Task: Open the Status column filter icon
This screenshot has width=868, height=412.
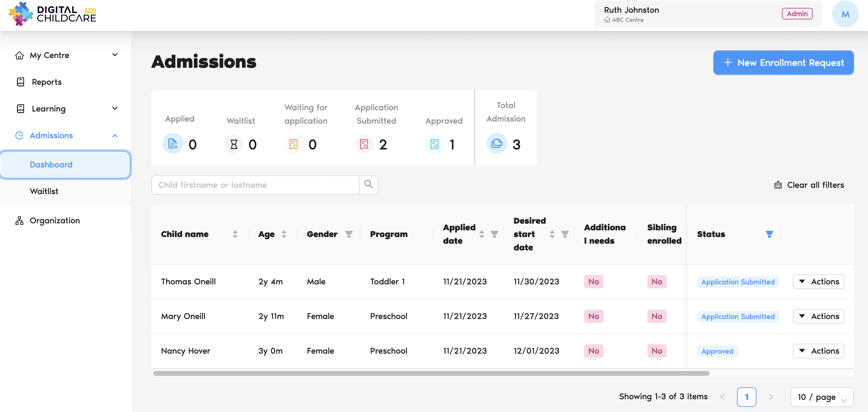Action: 769,234
